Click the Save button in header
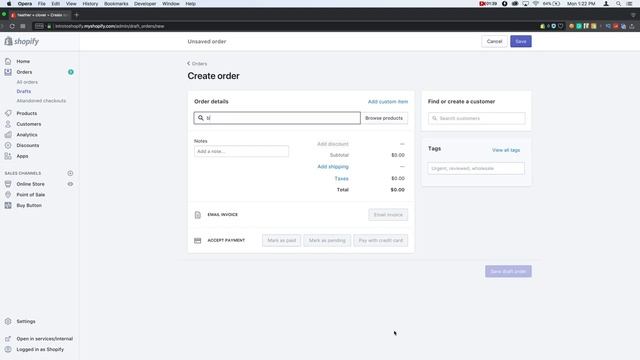Image resolution: width=640 pixels, height=360 pixels. (x=521, y=41)
